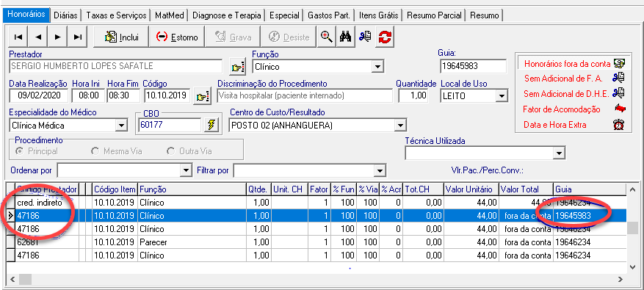644x290 pixels.
Task: Click the Fator de Acomodação label
Action: click(x=562, y=109)
